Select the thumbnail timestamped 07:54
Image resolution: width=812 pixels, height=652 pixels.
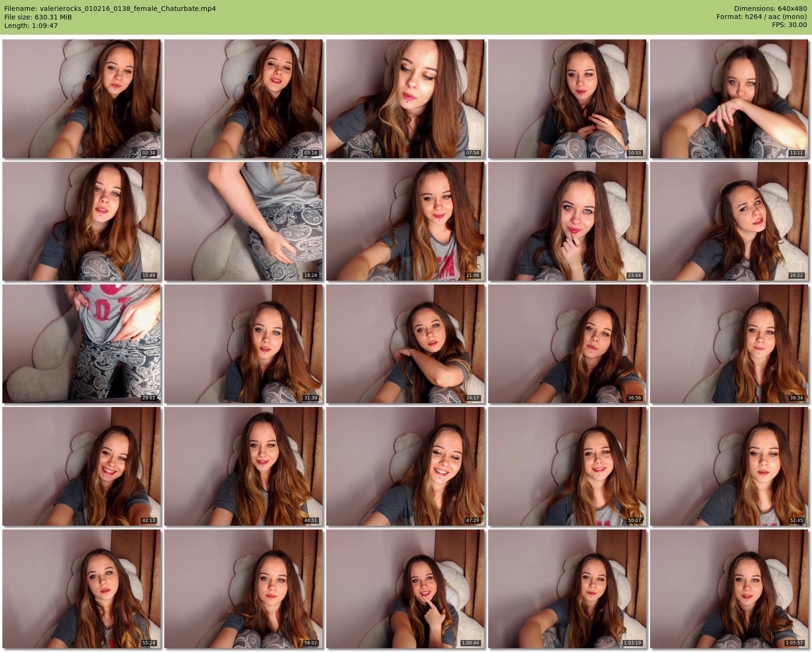coord(405,99)
